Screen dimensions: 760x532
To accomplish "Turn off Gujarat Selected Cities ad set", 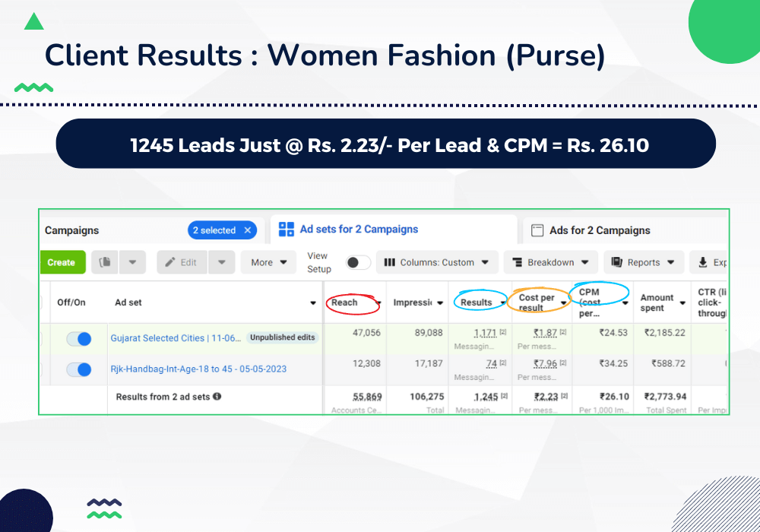I will (79, 339).
